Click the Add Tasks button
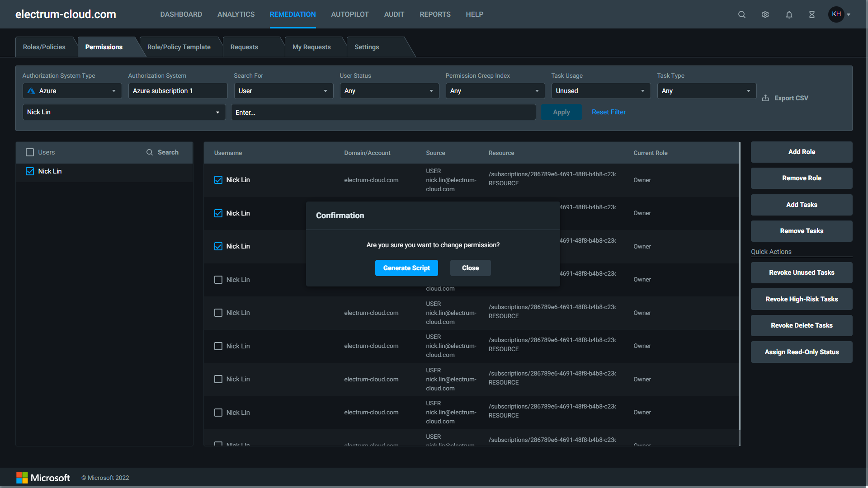Viewport: 868px width, 488px height. pyautogui.click(x=802, y=205)
